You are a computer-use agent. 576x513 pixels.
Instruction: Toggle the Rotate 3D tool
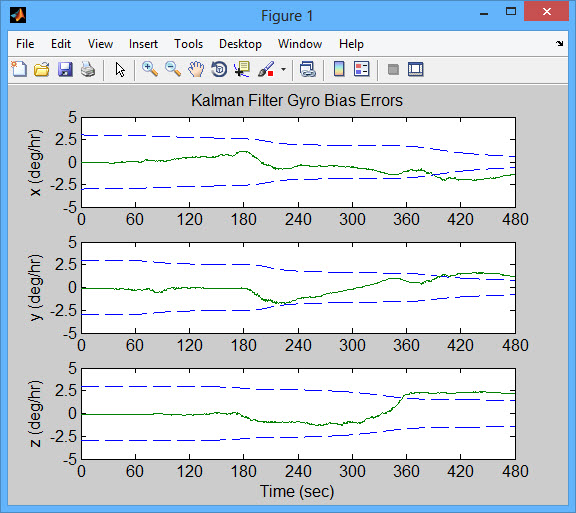pyautogui.click(x=219, y=69)
